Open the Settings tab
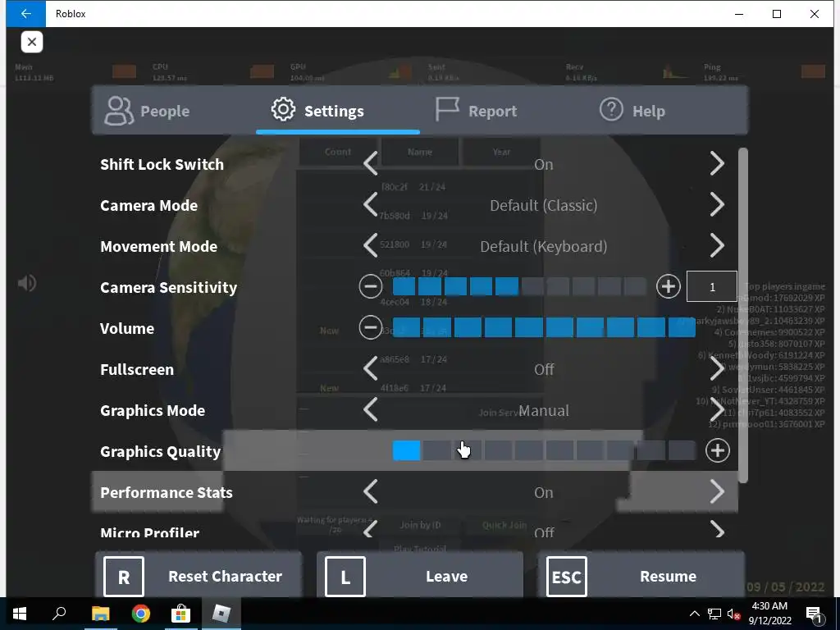The width and height of the screenshot is (840, 630). pyautogui.click(x=337, y=111)
